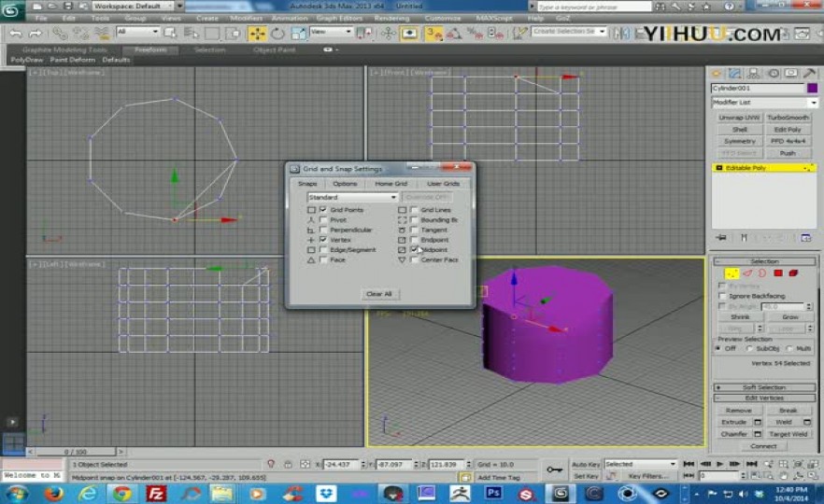Click the Selection Lock toggle icon
The height and width of the screenshot is (504, 824).
pos(288,465)
